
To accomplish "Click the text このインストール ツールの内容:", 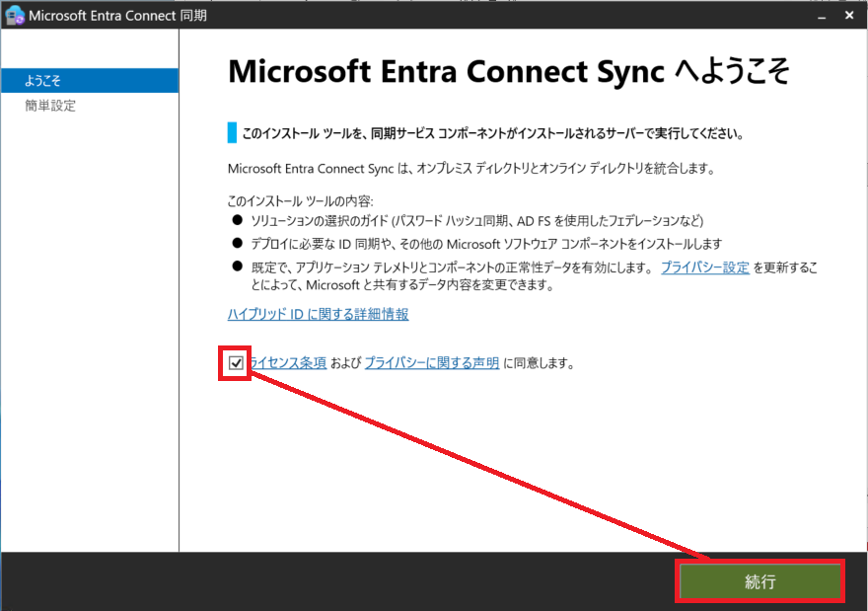I will pos(301,201).
